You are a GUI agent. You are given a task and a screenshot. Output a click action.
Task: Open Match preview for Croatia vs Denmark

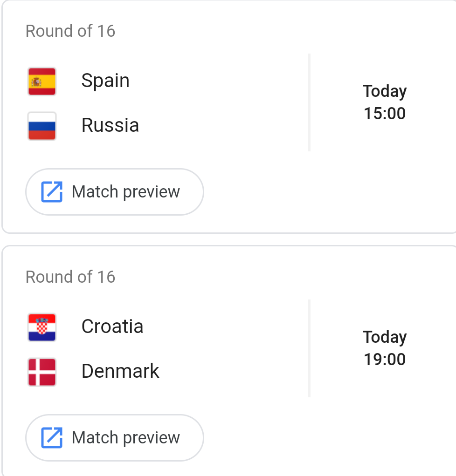(x=115, y=438)
